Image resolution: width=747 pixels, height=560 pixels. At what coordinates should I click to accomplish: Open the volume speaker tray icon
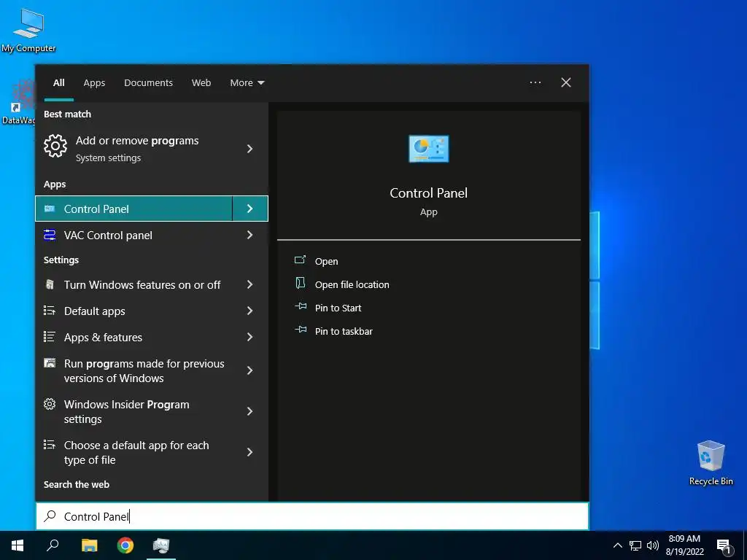[x=653, y=545]
